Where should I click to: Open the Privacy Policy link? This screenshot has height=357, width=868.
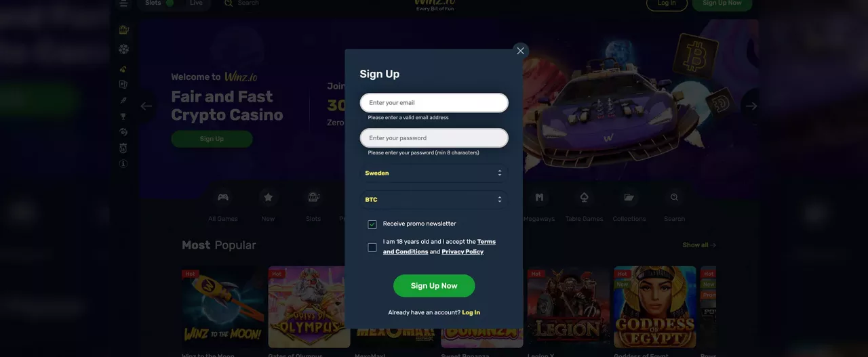pos(462,251)
